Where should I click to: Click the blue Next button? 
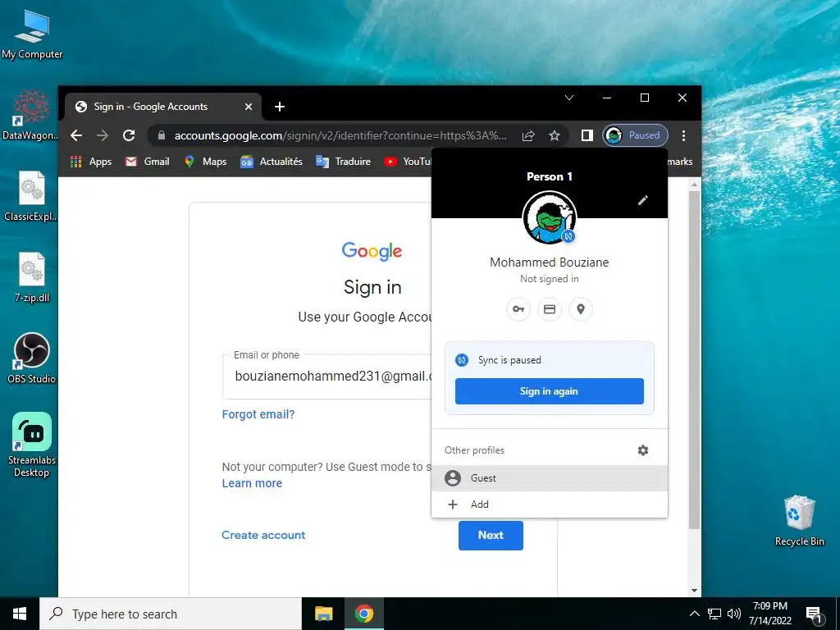point(491,535)
